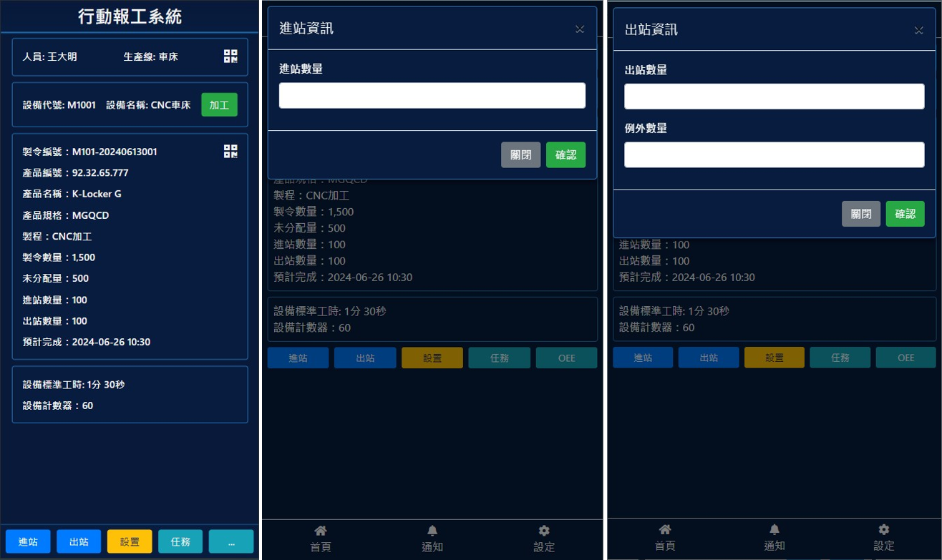This screenshot has height=560, width=942.
Task: Close the 出站資訊 dialog with X
Action: point(919,30)
